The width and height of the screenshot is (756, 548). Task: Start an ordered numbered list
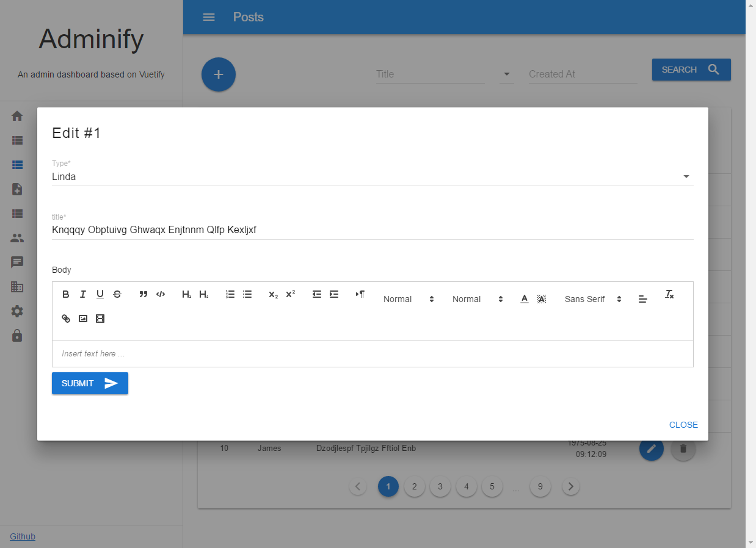coord(230,294)
